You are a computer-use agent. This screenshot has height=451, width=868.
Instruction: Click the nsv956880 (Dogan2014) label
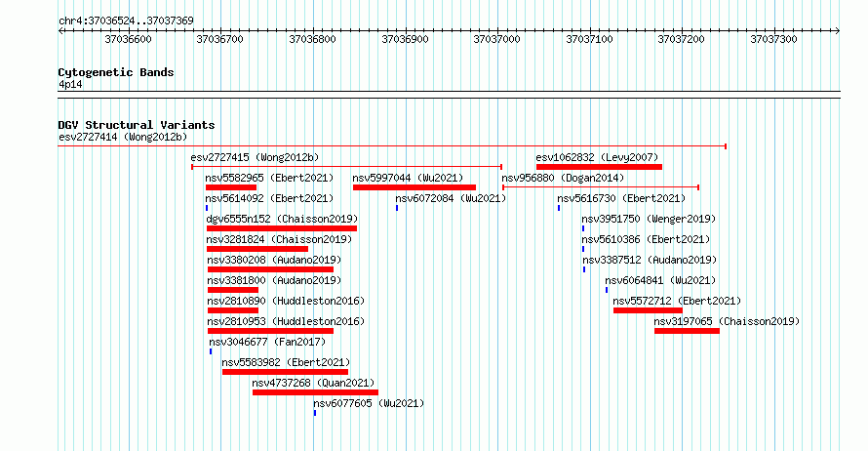563,178
